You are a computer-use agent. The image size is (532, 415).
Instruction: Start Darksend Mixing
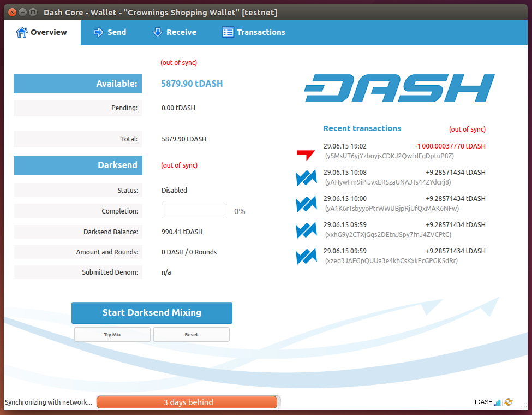tap(152, 312)
